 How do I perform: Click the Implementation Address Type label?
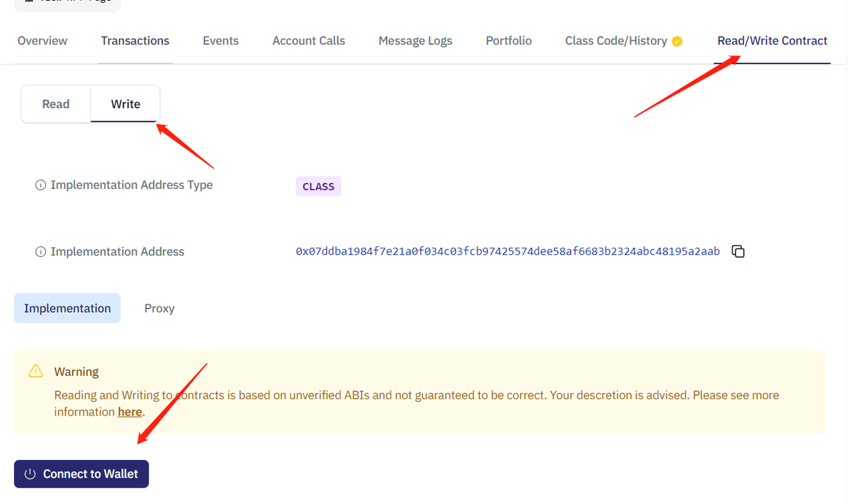click(x=132, y=185)
